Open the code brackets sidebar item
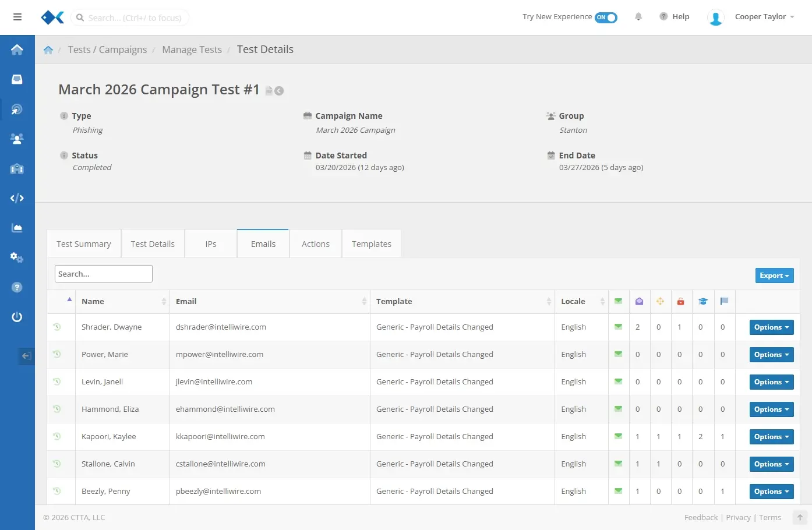The width and height of the screenshot is (812, 530). coord(17,198)
